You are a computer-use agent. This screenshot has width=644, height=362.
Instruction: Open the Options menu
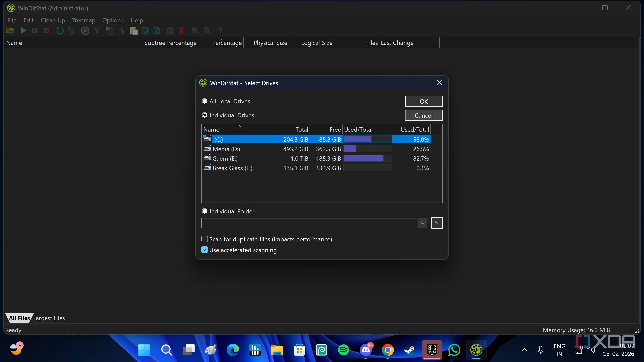coord(113,20)
